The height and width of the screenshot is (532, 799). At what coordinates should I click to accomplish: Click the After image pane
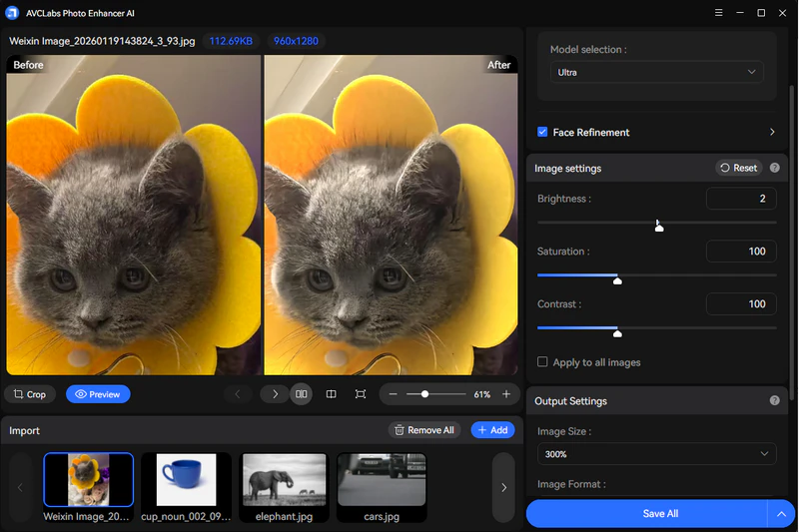coord(391,215)
